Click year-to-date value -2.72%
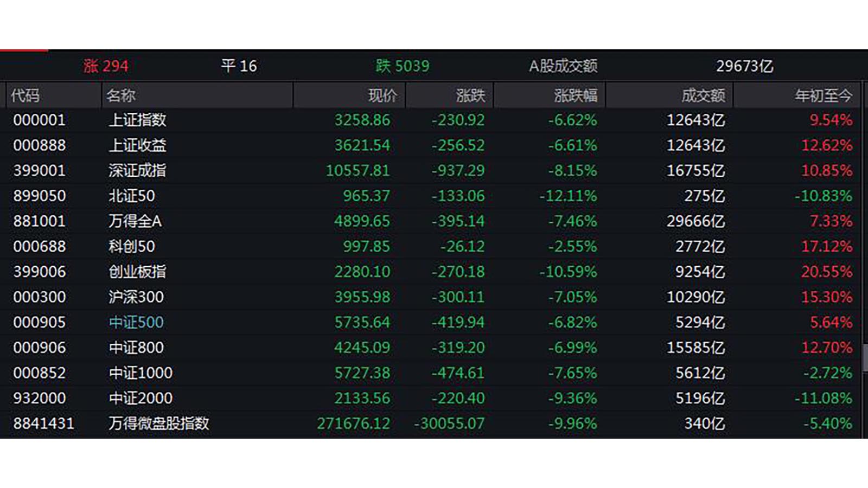The image size is (868, 488). [828, 373]
